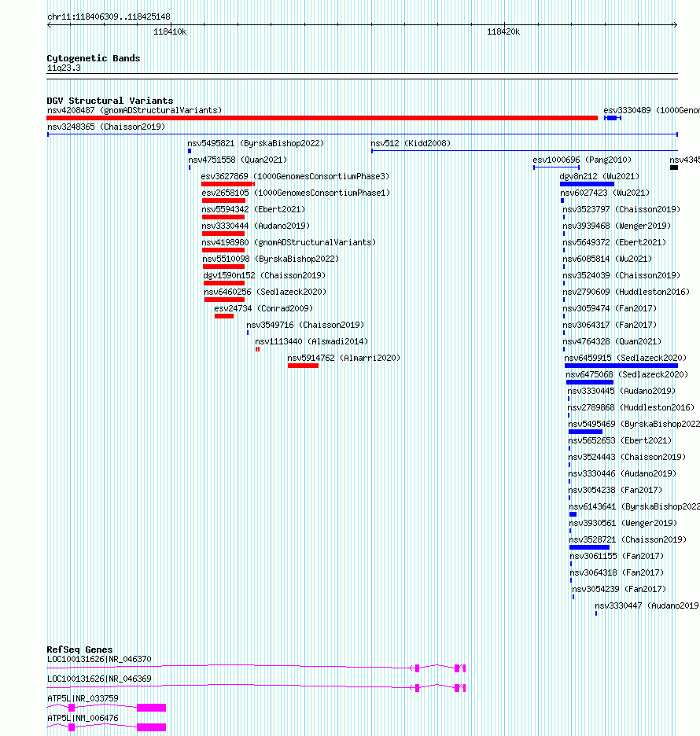Click esv2658105 1000GenomesConsortiumPhase1 label
The height and width of the screenshot is (736, 700).
(296, 193)
